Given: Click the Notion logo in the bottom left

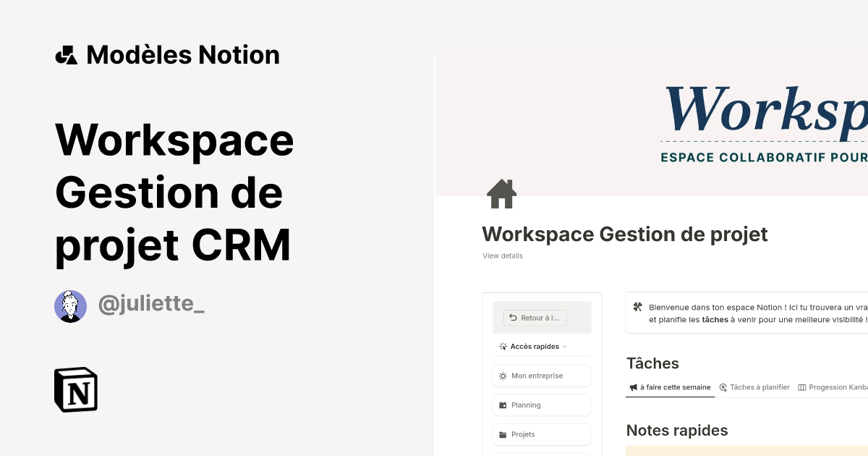Looking at the screenshot, I should coord(76,389).
